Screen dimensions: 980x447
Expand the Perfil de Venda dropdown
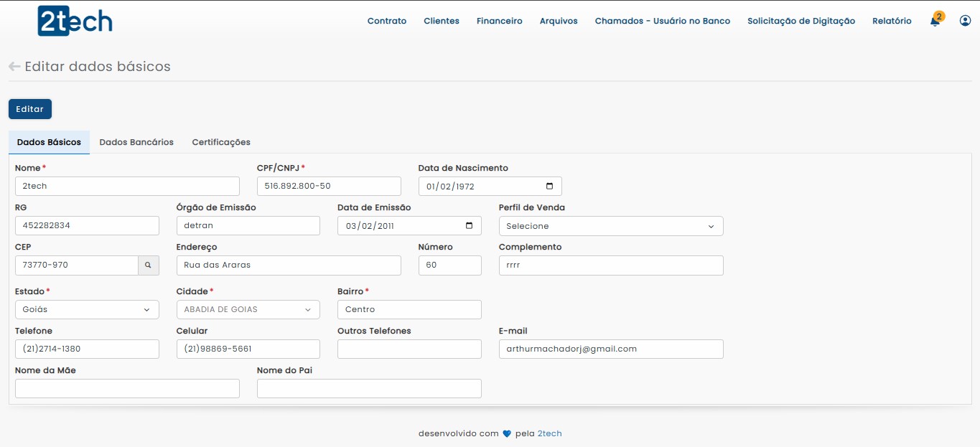(610, 226)
